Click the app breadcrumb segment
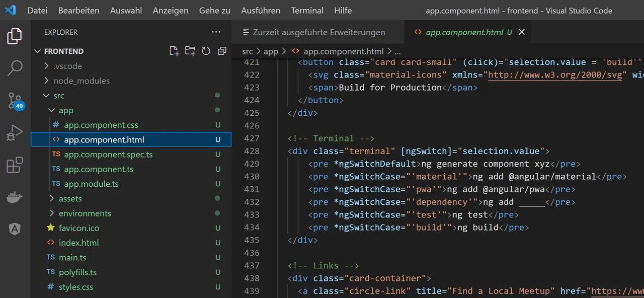The image size is (644, 298). pos(271,51)
